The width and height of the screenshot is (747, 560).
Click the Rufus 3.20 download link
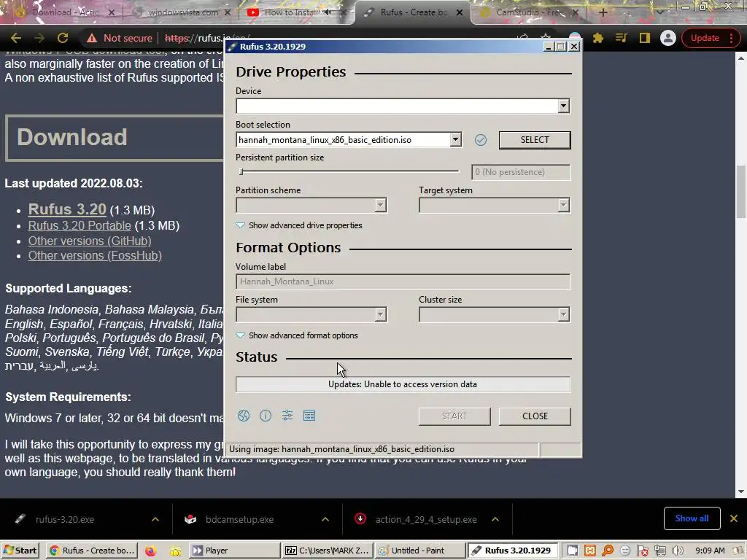pos(67,209)
